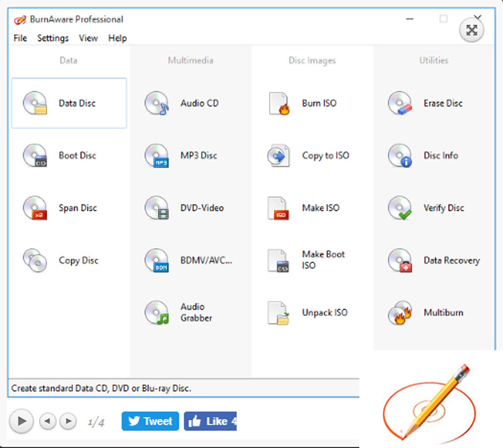The image size is (503, 448).
Task: Click the Data column header
Action: coord(69,60)
